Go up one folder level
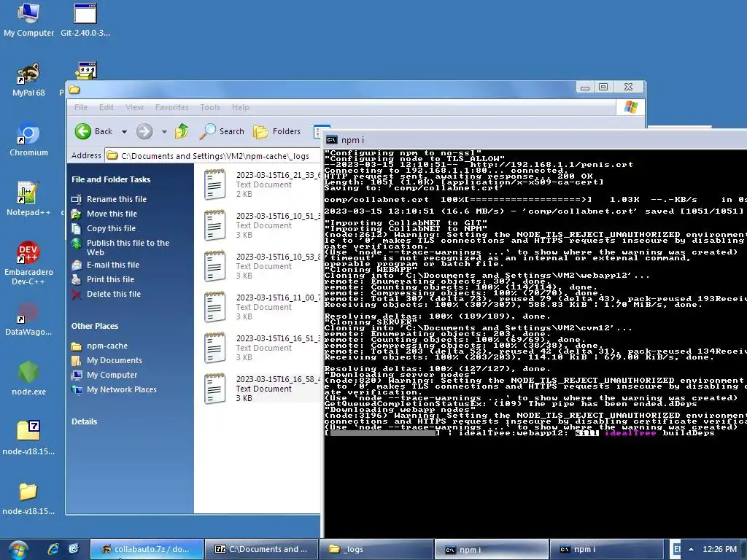 (x=182, y=131)
